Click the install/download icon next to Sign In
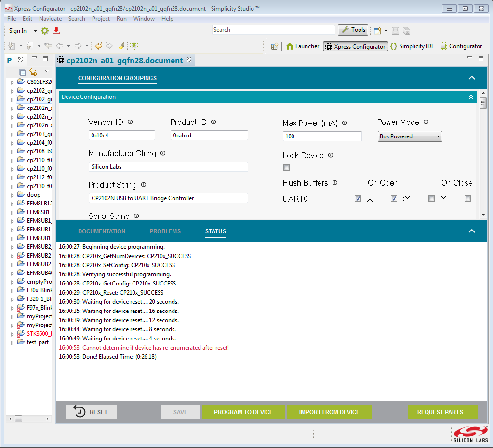The width and height of the screenshot is (493, 448). [56, 30]
